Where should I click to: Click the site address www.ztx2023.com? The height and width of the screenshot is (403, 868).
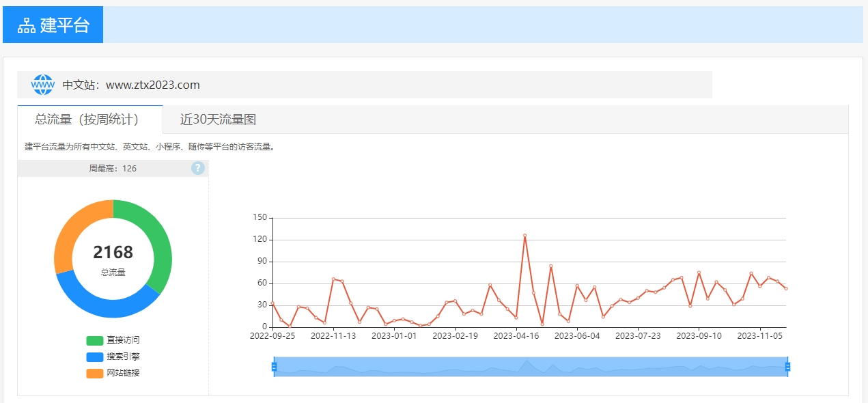(152, 85)
